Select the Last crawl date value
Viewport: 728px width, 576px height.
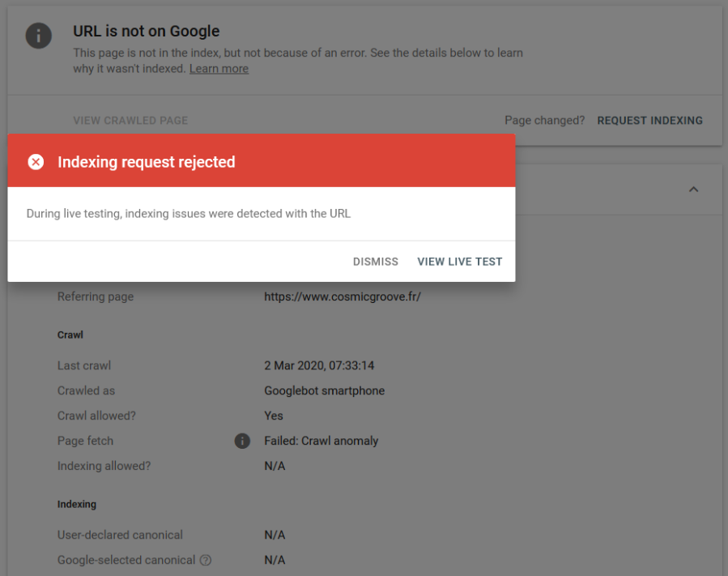318,365
